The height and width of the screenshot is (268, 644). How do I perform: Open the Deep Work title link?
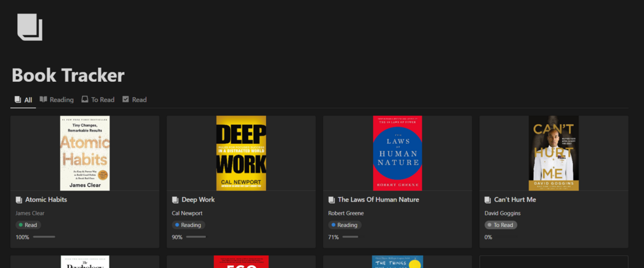(198, 200)
